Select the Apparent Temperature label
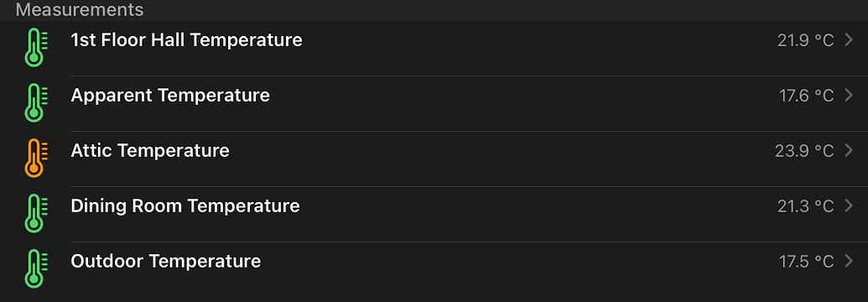This screenshot has width=868, height=302. point(170,96)
